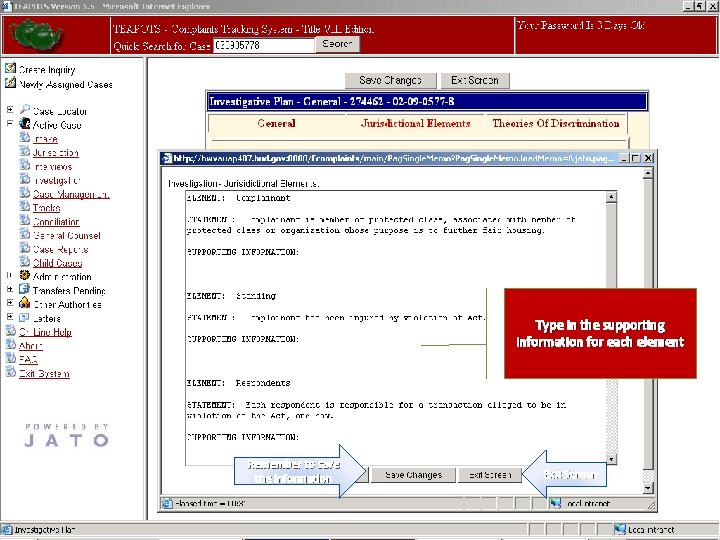
Task: Click the On Line Help icon
Action: tap(10, 331)
